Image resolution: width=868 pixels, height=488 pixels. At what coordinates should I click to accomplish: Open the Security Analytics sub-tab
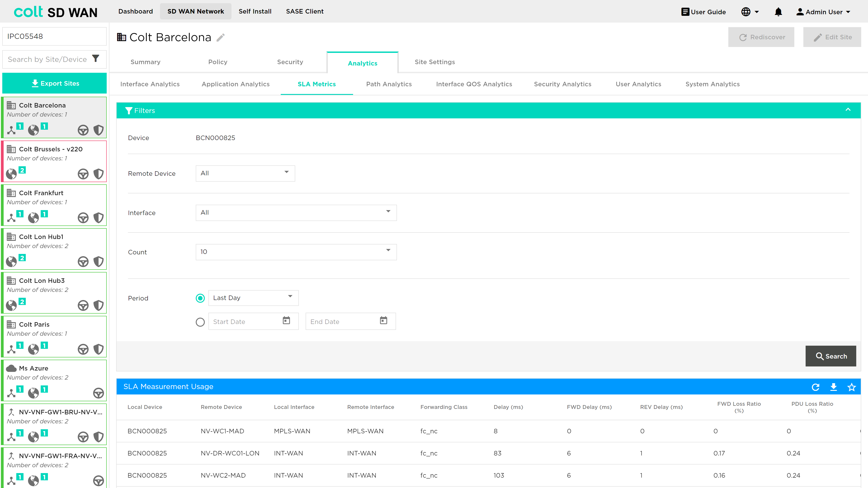(562, 84)
